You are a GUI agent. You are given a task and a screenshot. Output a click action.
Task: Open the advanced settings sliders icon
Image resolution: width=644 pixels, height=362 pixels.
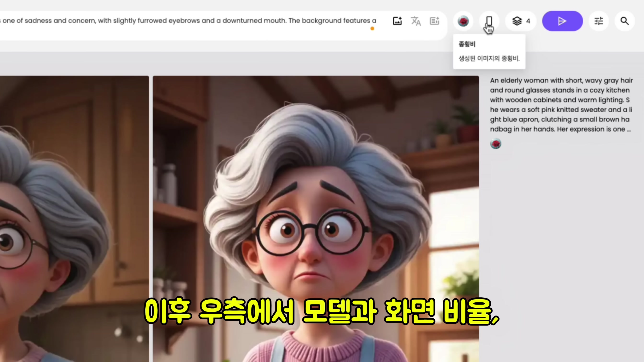599,21
